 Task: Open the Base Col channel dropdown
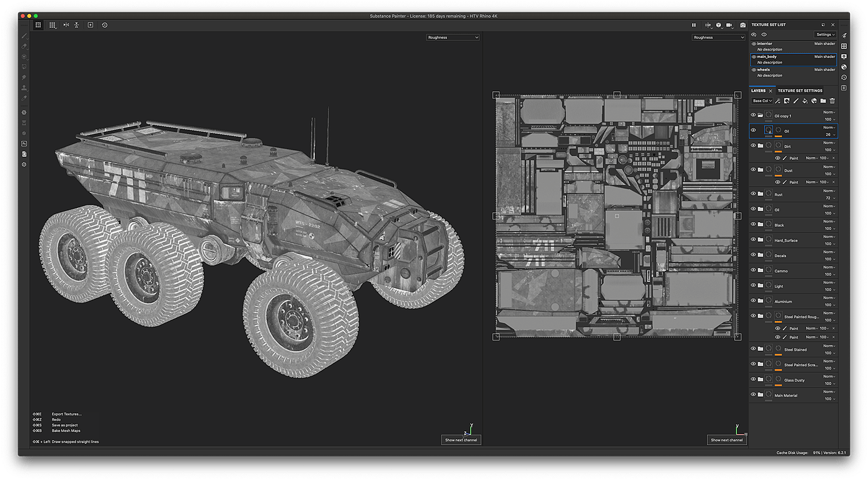(761, 100)
